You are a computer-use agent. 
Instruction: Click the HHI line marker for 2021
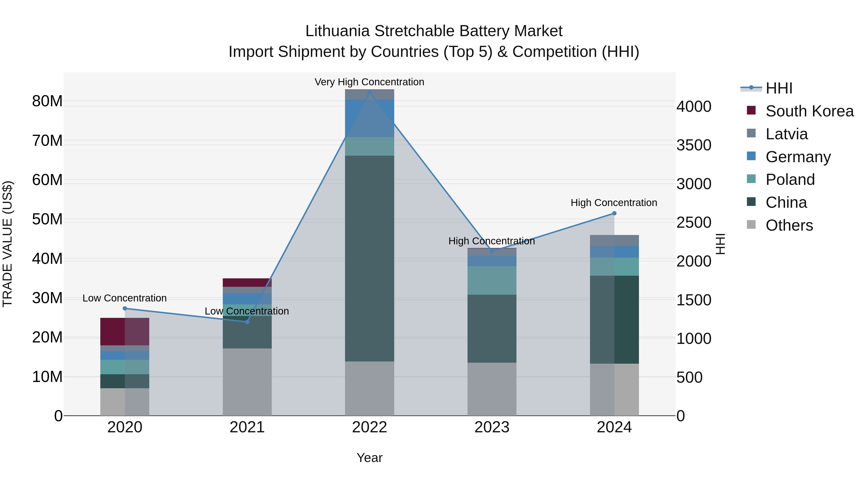tap(247, 322)
